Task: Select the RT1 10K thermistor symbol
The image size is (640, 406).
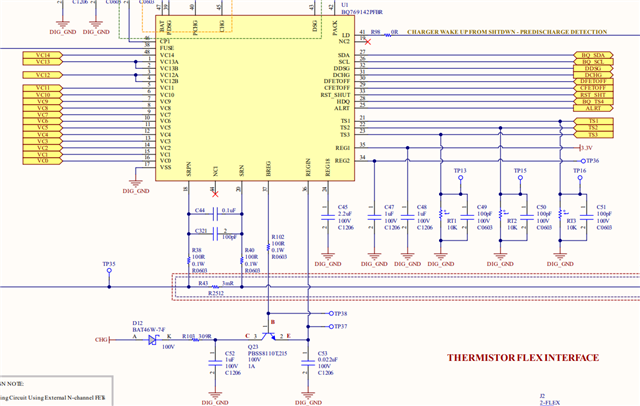Action: click(x=441, y=214)
